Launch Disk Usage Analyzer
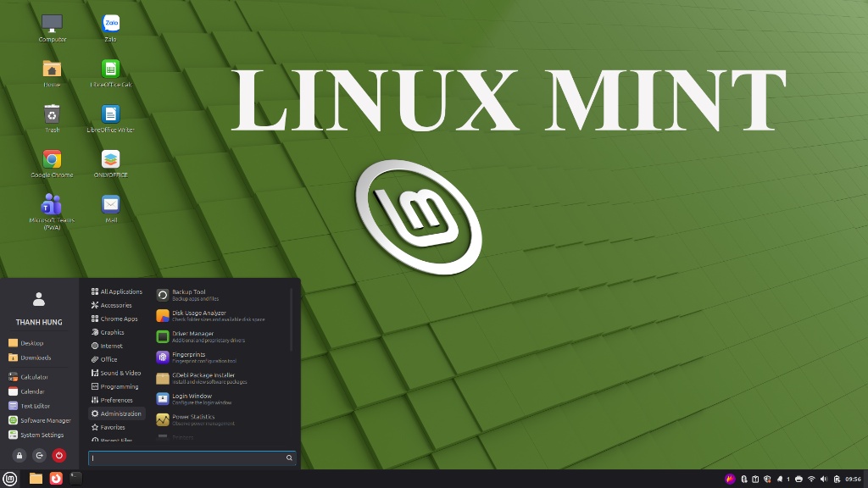The image size is (868, 488). pos(221,316)
